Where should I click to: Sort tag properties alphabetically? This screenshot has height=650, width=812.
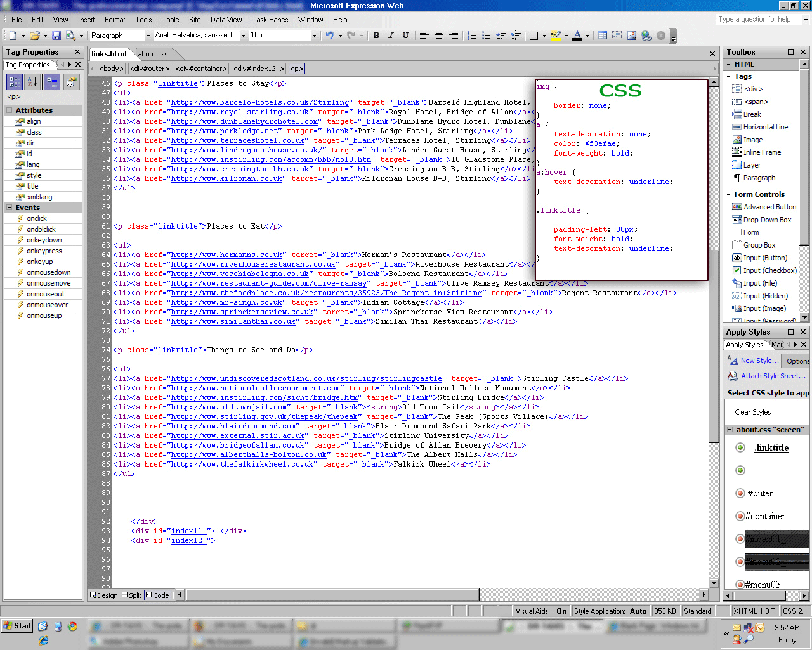click(32, 81)
